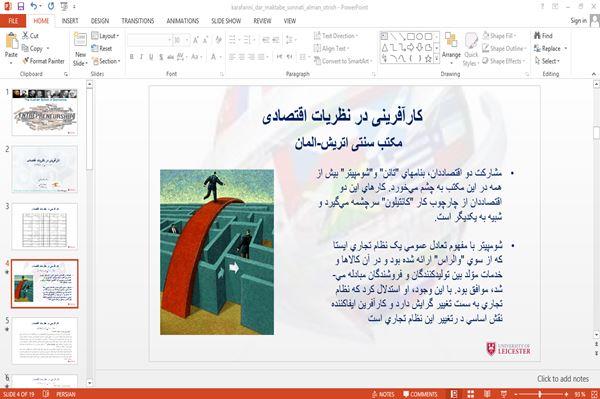Viewport: 600px width, 399px height.
Task: Switch to the REVIEW tab
Action: pyautogui.click(x=262, y=21)
